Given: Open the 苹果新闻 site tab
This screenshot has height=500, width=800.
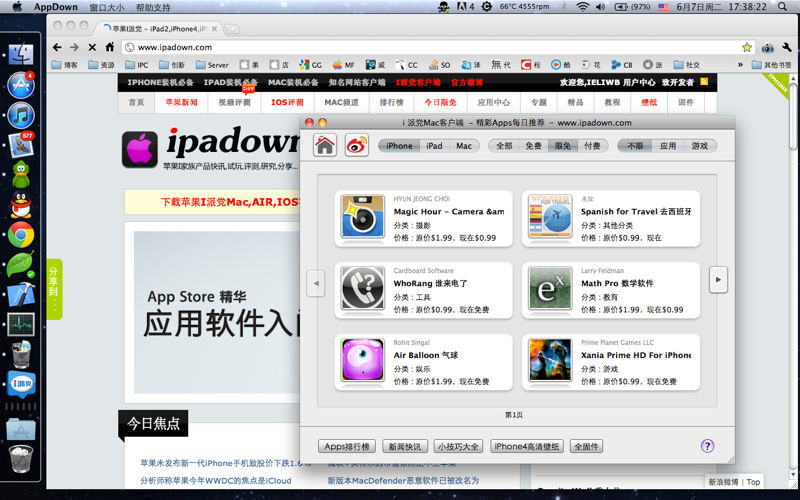Looking at the screenshot, I should pyautogui.click(x=181, y=102).
